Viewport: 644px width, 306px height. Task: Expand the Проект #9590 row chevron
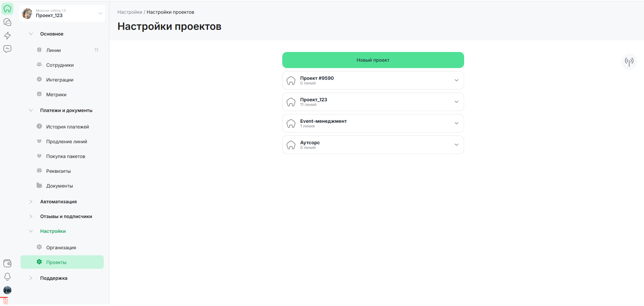(x=456, y=81)
